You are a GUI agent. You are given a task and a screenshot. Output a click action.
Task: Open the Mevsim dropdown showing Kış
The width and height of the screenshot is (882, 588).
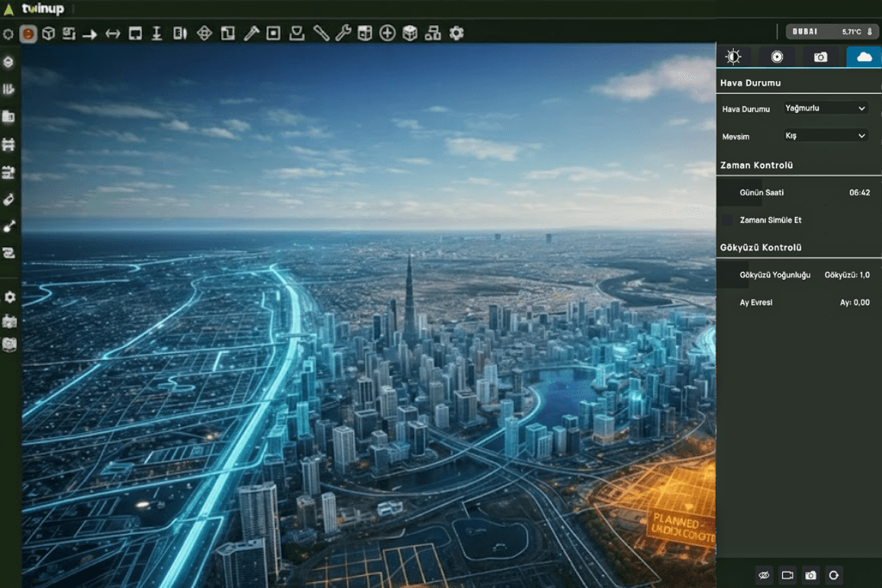pyautogui.click(x=825, y=135)
